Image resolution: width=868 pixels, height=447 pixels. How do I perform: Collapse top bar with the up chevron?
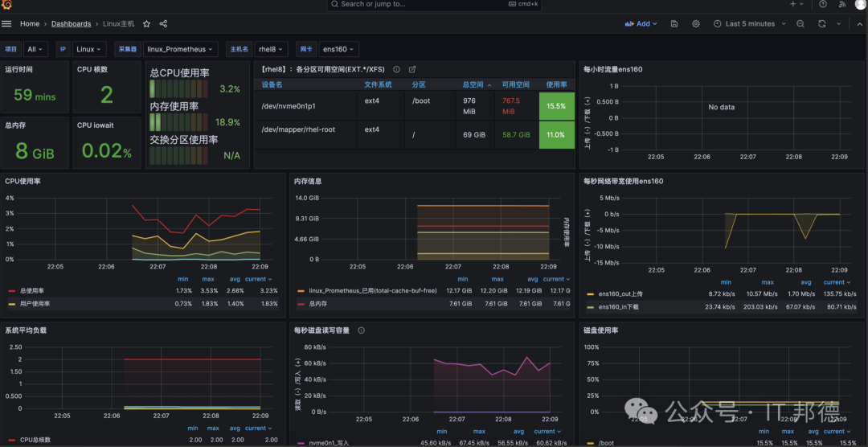pos(860,24)
